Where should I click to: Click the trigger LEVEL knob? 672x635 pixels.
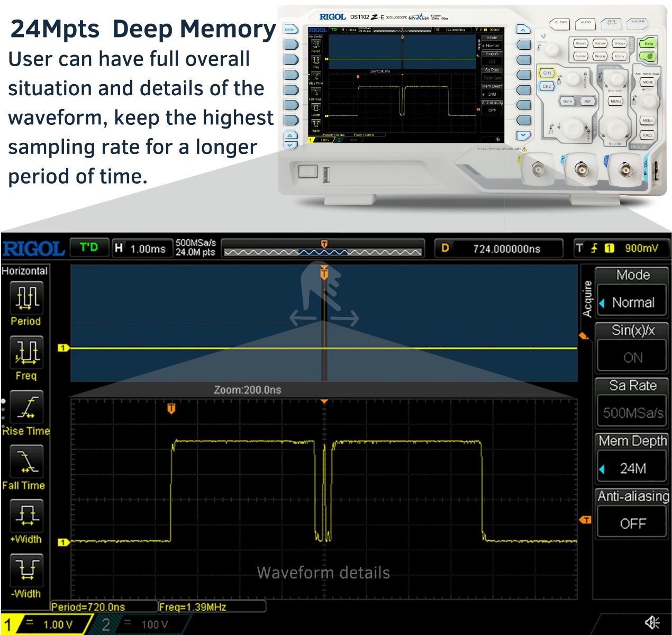(x=649, y=102)
